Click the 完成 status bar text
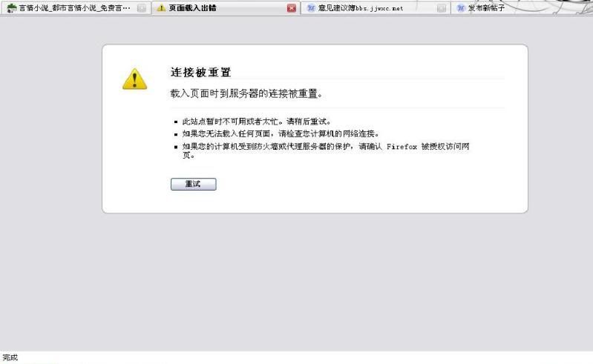Viewport: 593px width, 364px height. pyautogui.click(x=10, y=357)
